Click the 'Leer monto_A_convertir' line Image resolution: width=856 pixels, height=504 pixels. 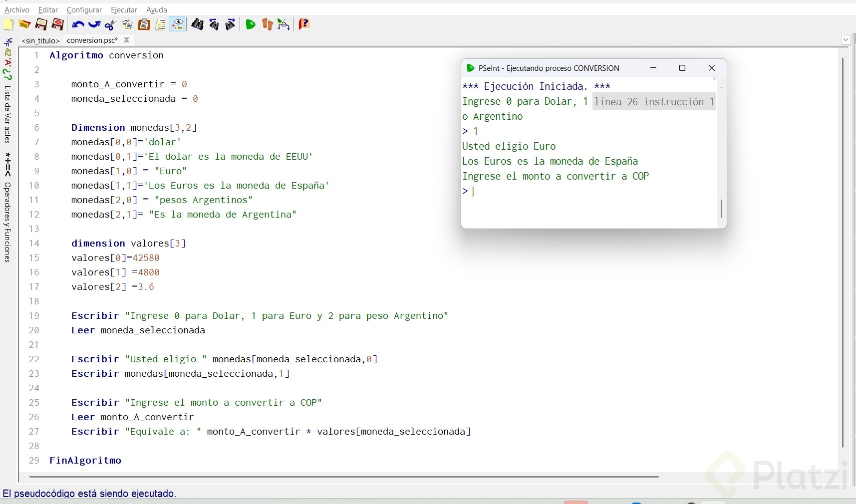pyautogui.click(x=133, y=417)
